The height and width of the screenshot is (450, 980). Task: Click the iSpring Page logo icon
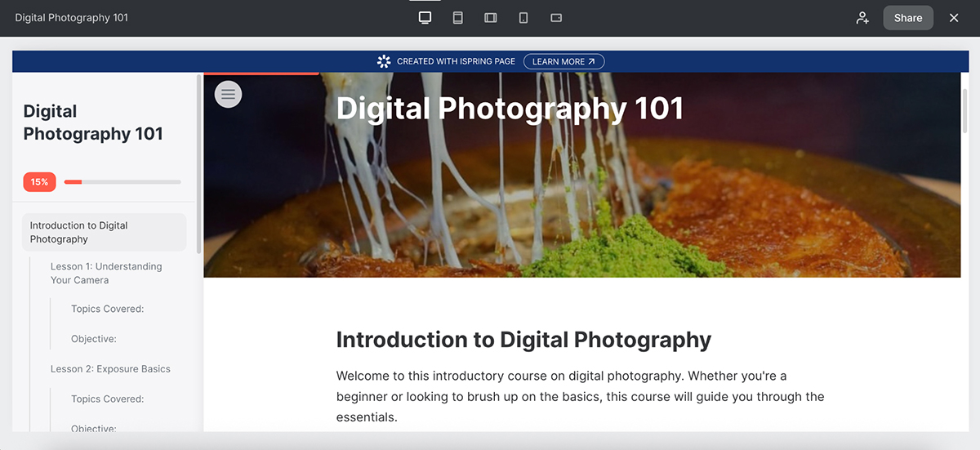point(384,61)
